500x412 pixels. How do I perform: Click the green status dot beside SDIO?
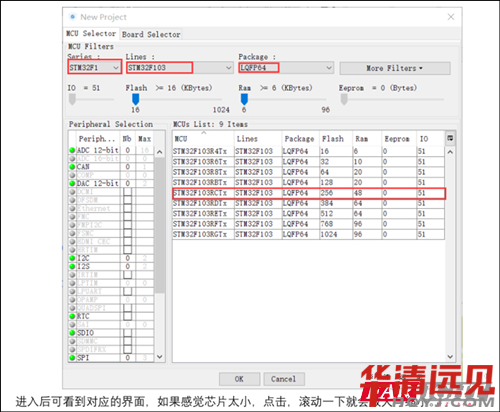(72, 333)
